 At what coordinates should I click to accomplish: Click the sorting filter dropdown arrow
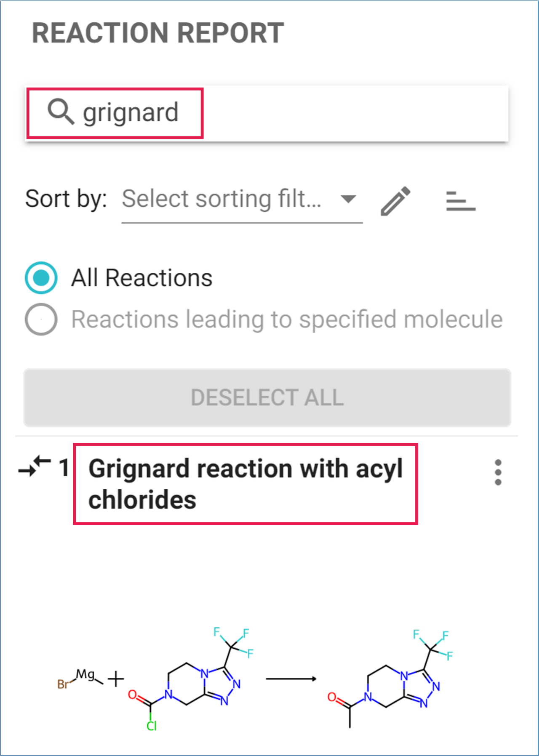tap(348, 199)
